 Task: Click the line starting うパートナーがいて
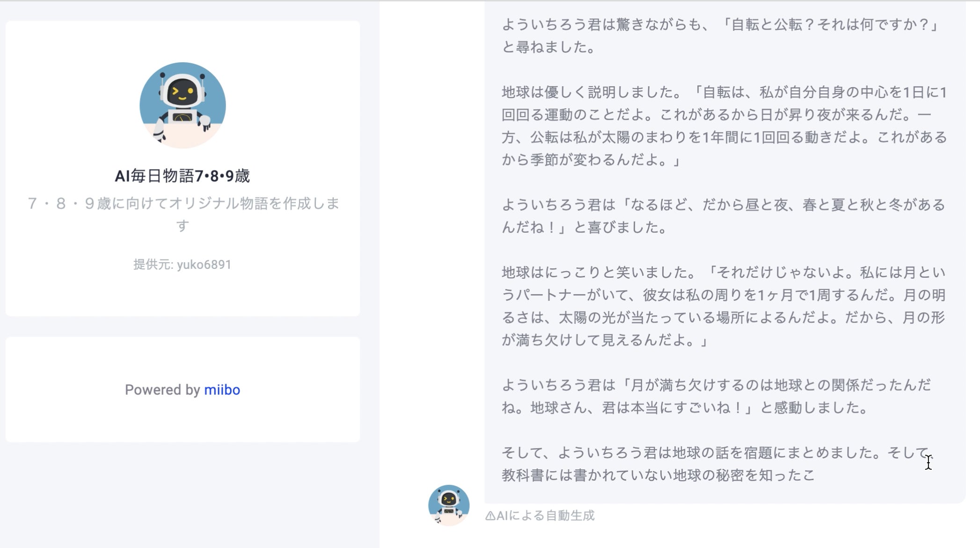coord(724,295)
